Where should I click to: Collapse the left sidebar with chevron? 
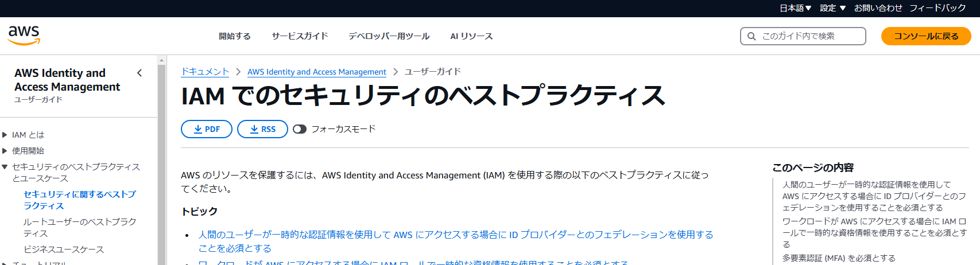(140, 73)
